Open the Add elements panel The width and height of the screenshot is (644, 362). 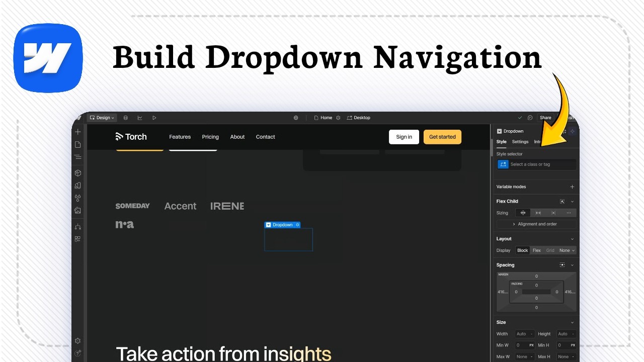pyautogui.click(x=77, y=132)
